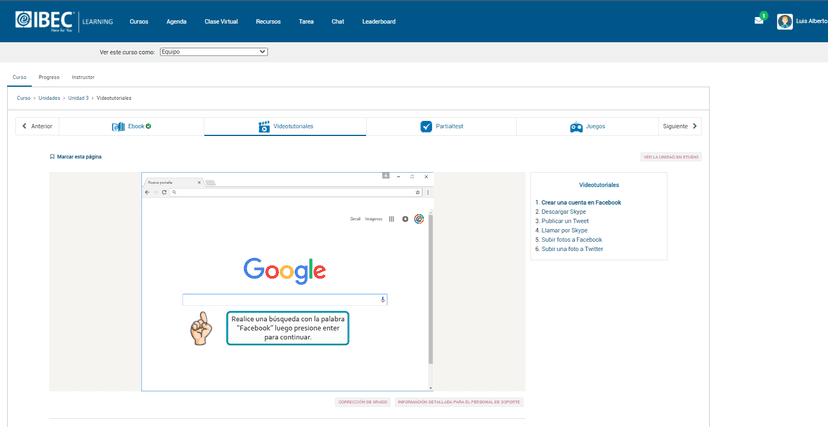Image resolution: width=828 pixels, height=427 pixels.
Task: Click the Google logo in tutorial
Action: pyautogui.click(x=285, y=271)
